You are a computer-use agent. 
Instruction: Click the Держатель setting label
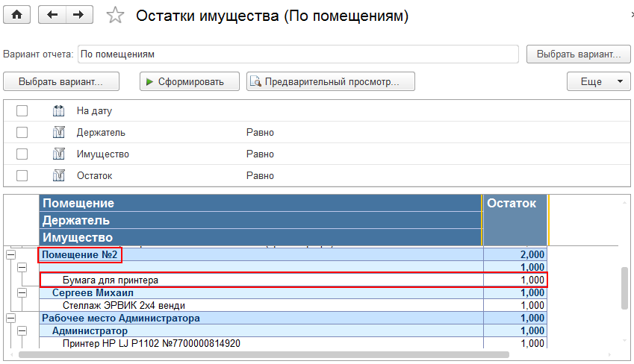click(x=101, y=133)
